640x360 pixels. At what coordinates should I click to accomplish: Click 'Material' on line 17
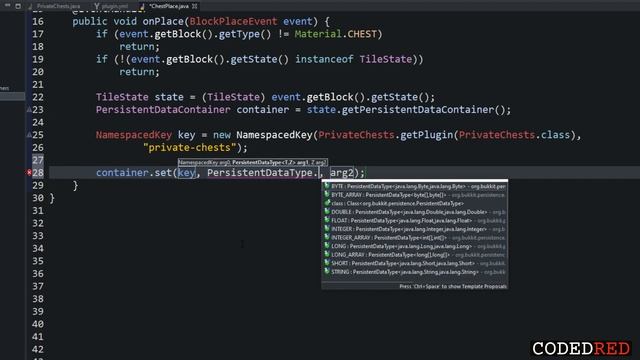tap(318, 34)
